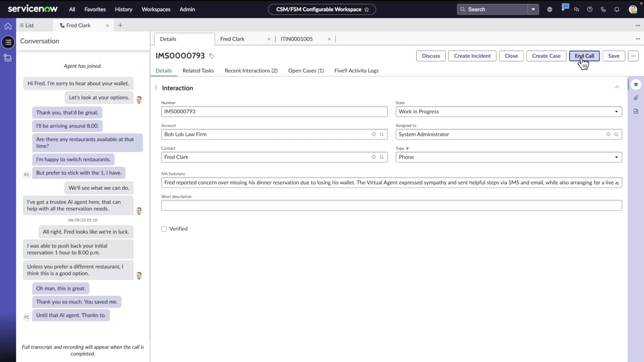Check the Verified checkbox
The height and width of the screenshot is (362, 644).
tap(164, 229)
